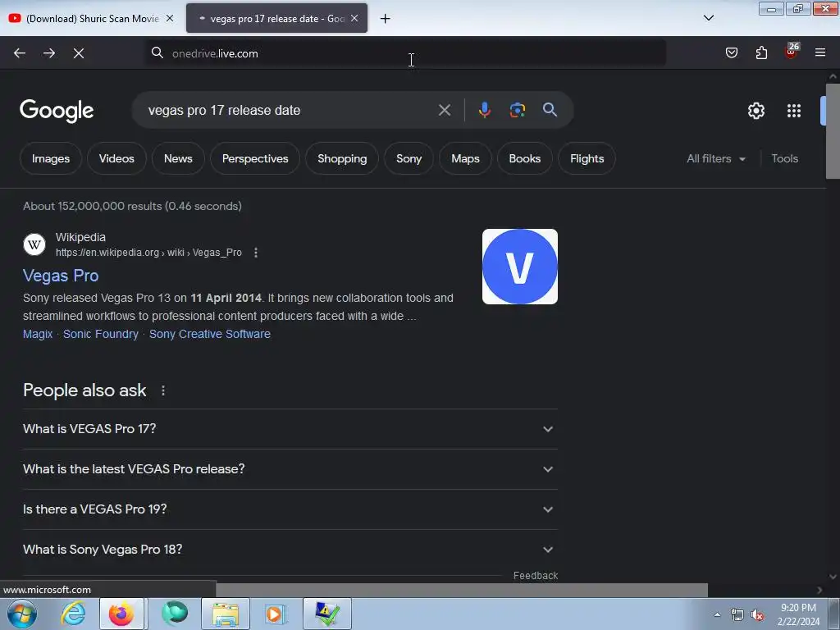Switch to Maps results
Screen dimensions: 840x630
click(466, 158)
